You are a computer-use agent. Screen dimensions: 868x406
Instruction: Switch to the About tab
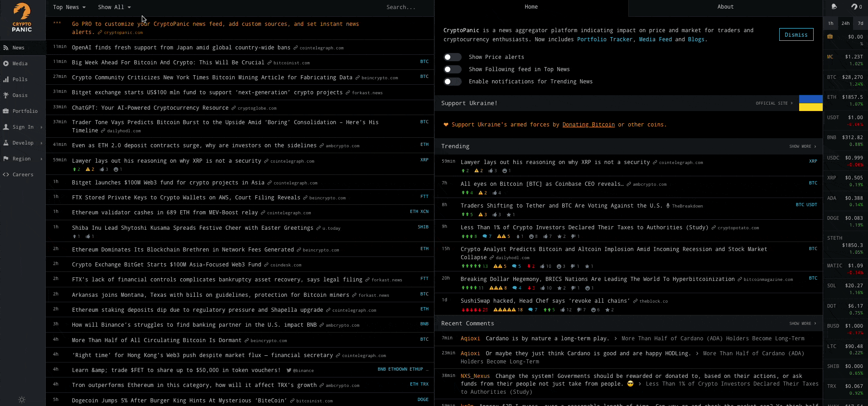[725, 7]
